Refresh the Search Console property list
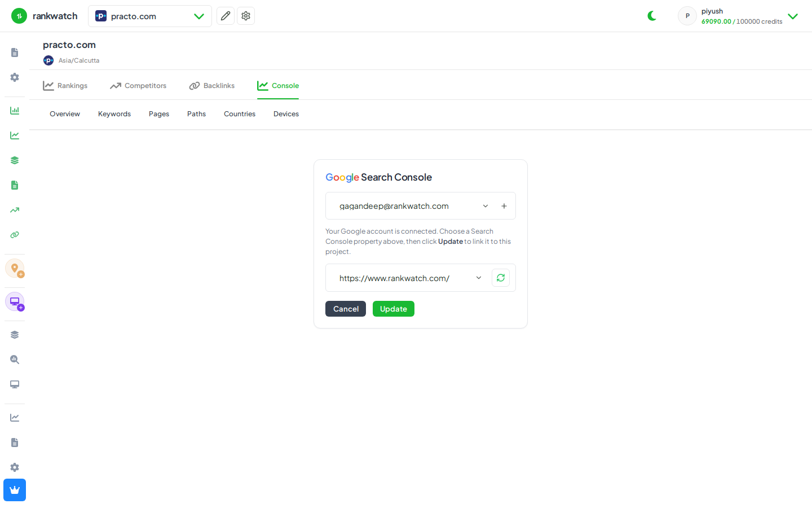The height and width of the screenshot is (508, 812). [x=501, y=278]
